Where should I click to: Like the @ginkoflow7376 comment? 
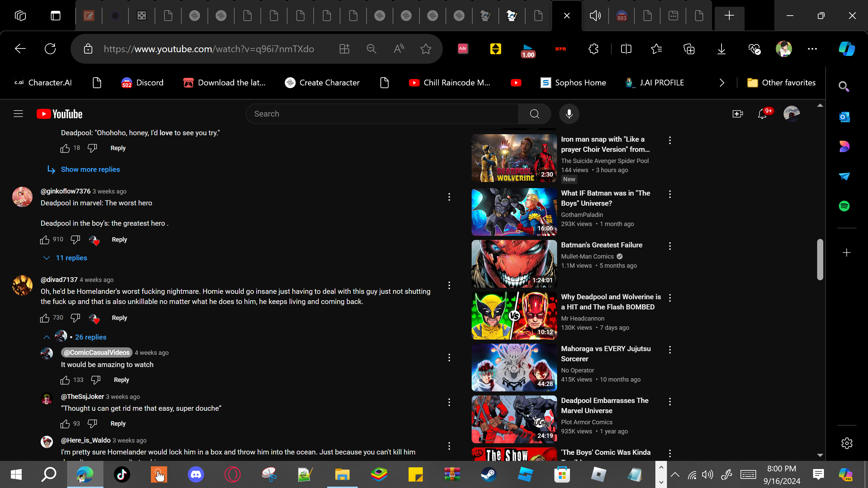pyautogui.click(x=45, y=240)
